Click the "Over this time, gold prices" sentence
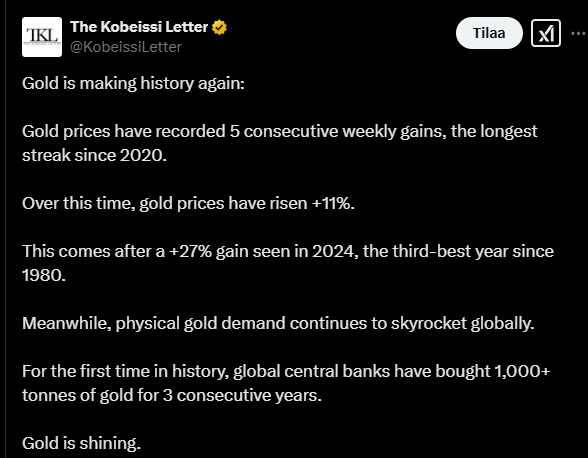 click(188, 203)
